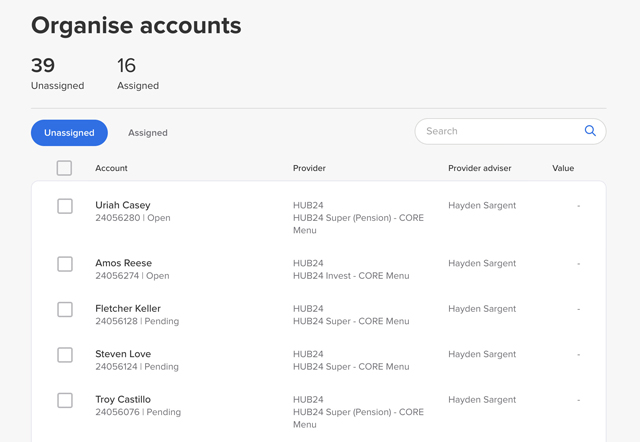640x442 pixels.
Task: Click the Fletcher Keller account name
Action: click(128, 309)
